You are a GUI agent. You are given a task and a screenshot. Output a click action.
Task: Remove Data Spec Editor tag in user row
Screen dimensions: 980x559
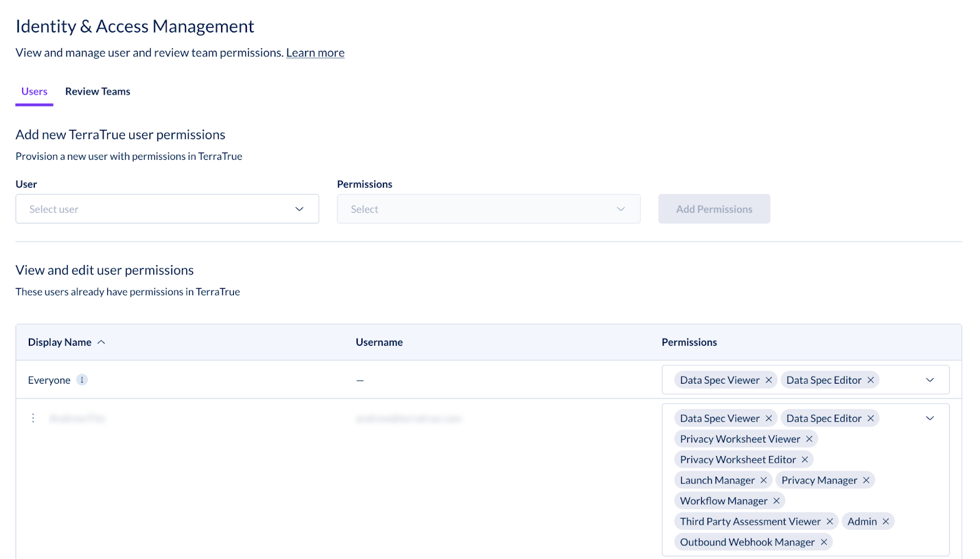[870, 418]
